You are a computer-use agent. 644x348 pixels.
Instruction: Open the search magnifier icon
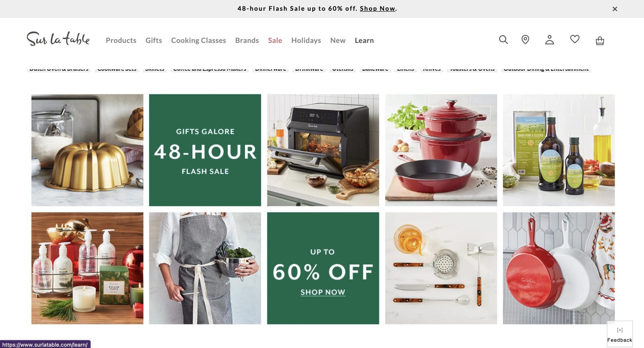pos(503,40)
